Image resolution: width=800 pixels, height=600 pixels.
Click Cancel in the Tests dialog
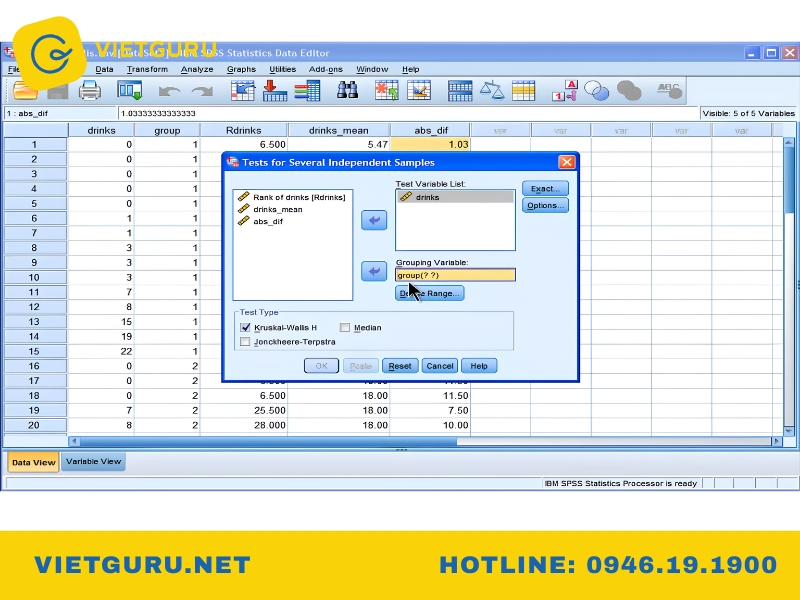point(440,366)
